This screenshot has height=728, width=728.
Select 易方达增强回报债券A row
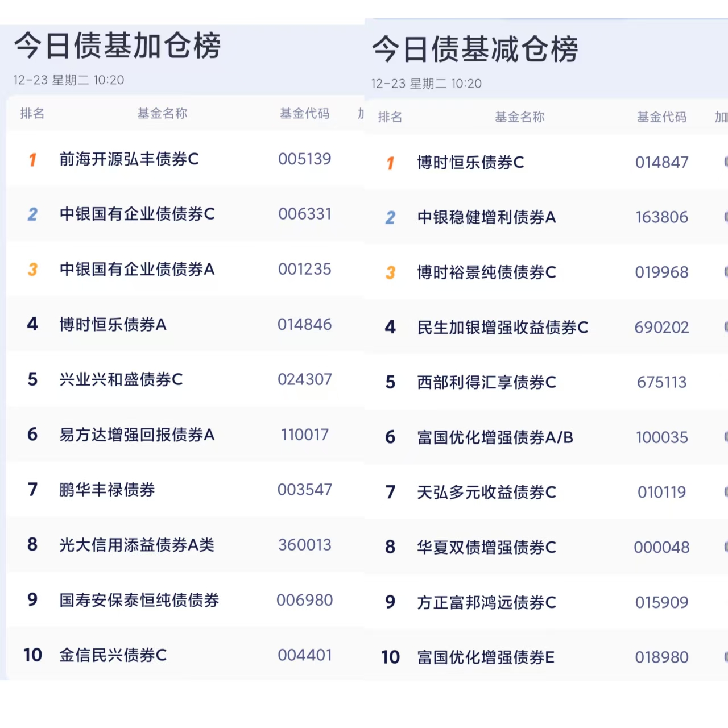(137, 435)
